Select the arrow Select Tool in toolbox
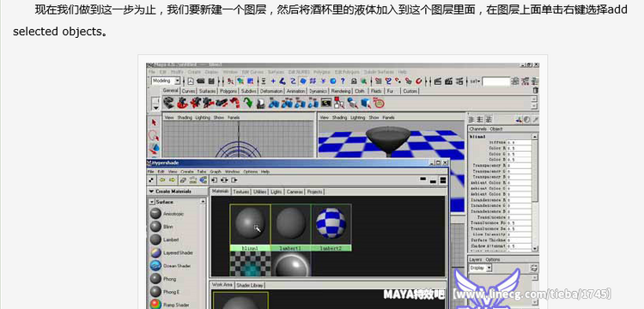 tap(154, 122)
